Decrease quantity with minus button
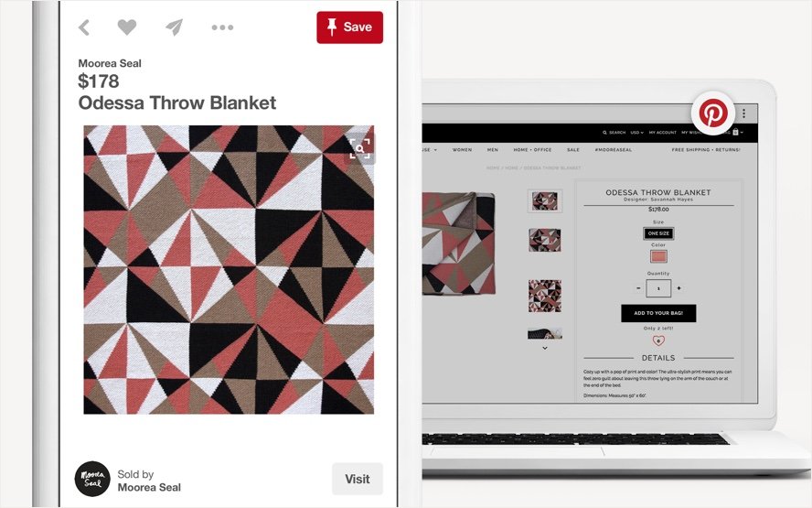812x508 pixels. click(638, 288)
